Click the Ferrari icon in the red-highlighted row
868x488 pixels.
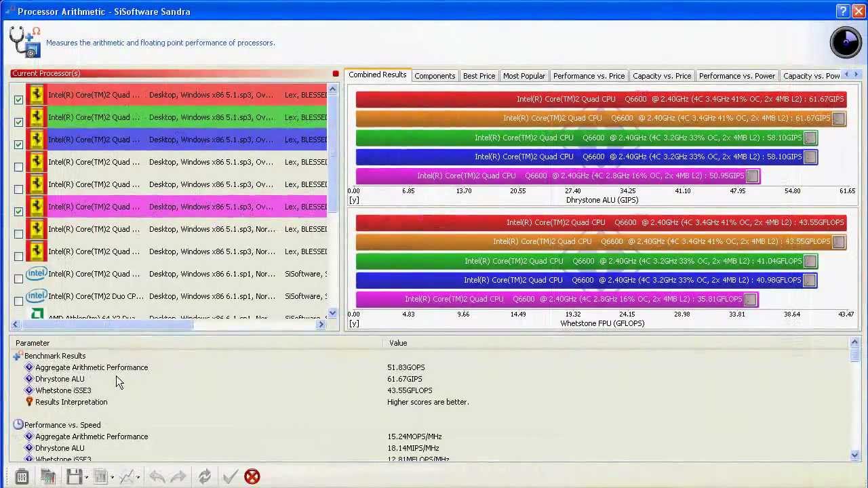pyautogui.click(x=37, y=95)
